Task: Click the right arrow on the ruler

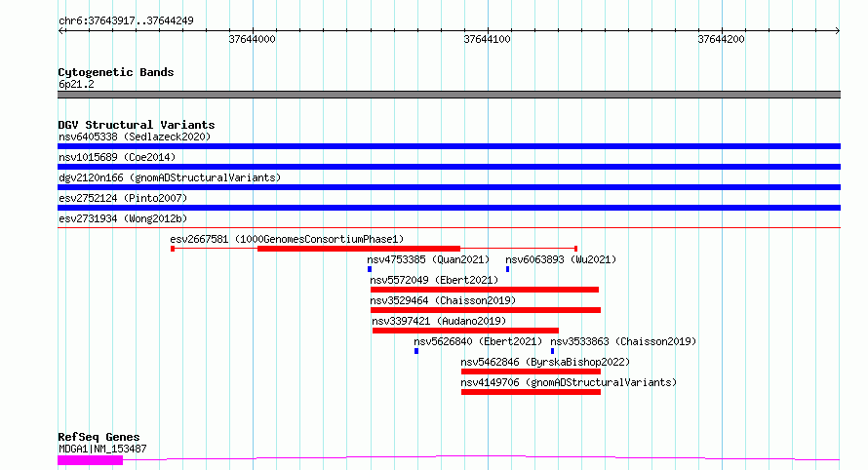Action: click(x=838, y=31)
